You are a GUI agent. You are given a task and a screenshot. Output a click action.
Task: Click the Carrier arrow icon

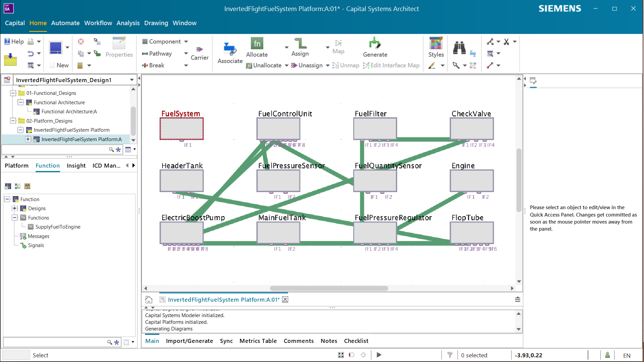pyautogui.click(x=200, y=49)
